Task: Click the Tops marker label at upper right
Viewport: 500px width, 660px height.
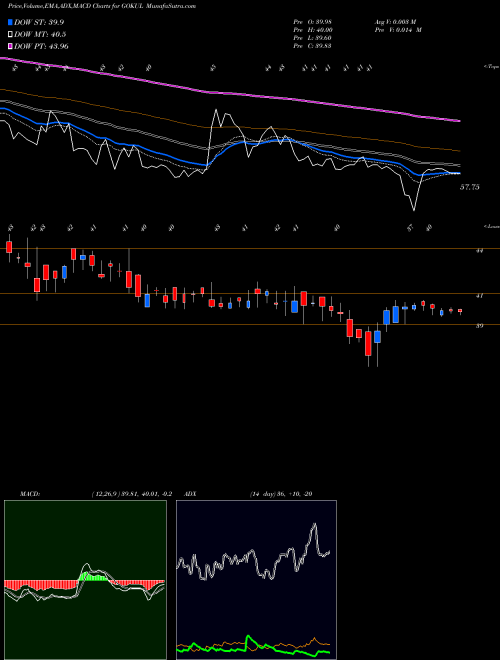Action: pyautogui.click(x=491, y=67)
